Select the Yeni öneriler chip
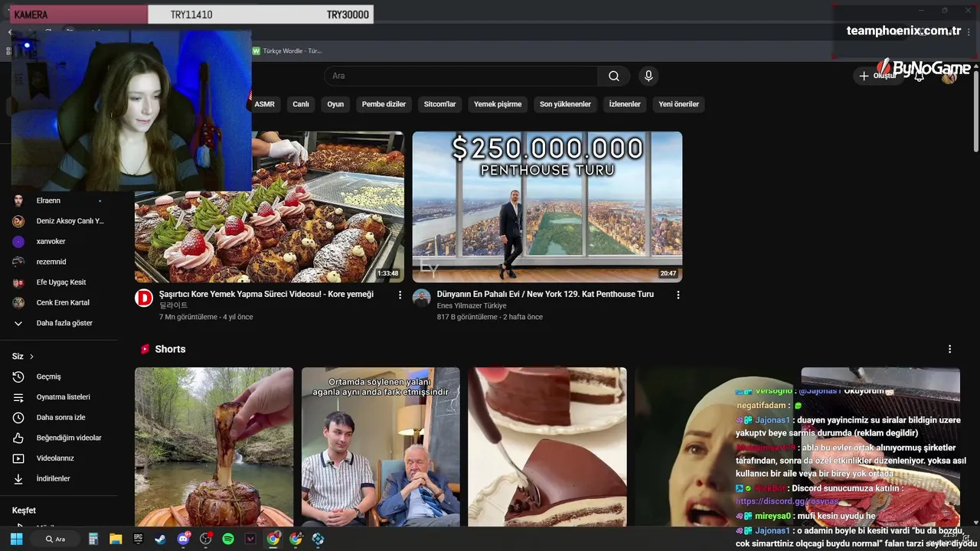This screenshot has height=551, width=980. coord(678,104)
